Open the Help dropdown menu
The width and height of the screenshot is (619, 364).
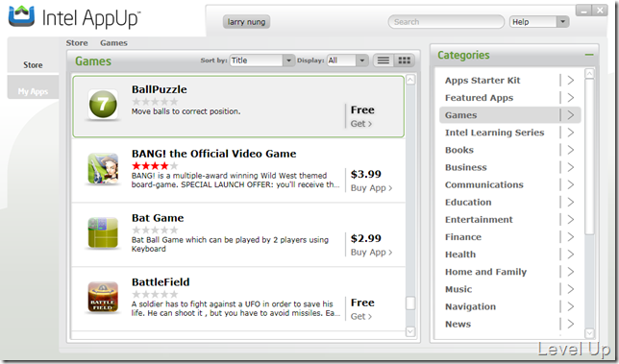point(539,22)
